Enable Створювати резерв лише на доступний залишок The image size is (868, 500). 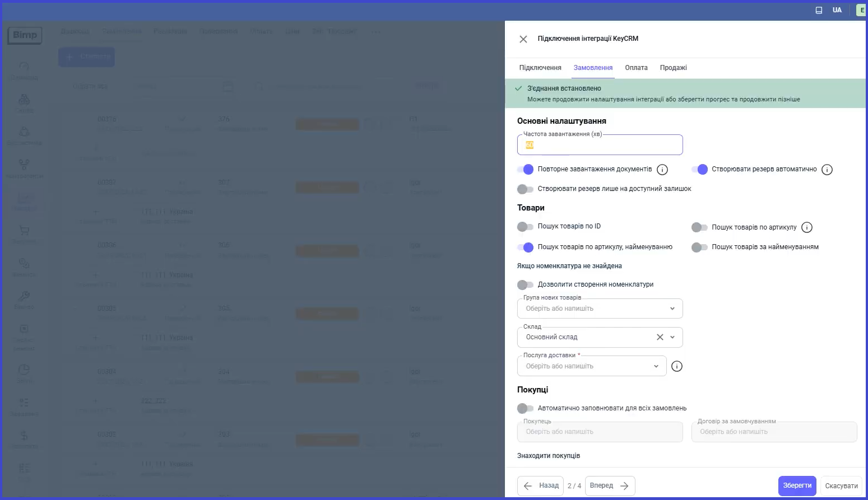526,189
